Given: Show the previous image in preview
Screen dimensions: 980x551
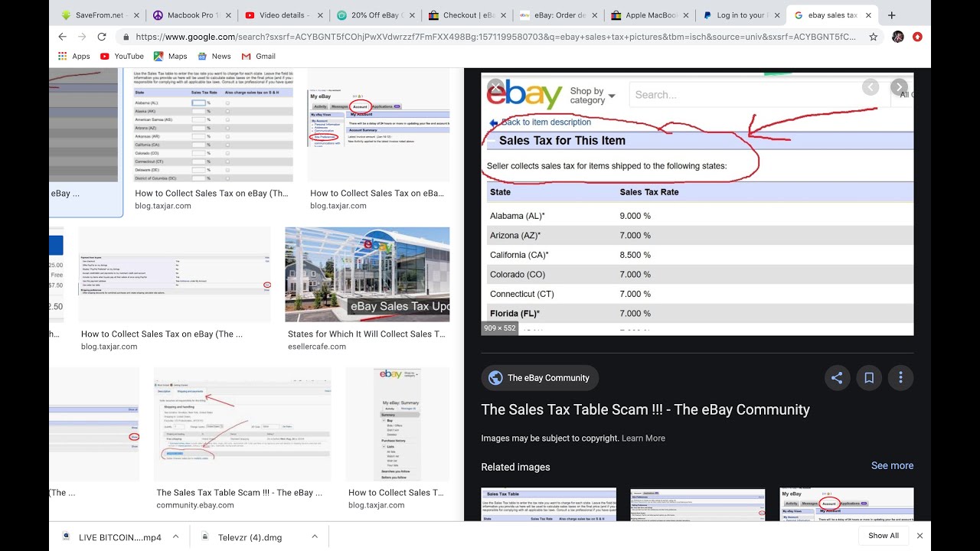Looking at the screenshot, I should [x=871, y=86].
